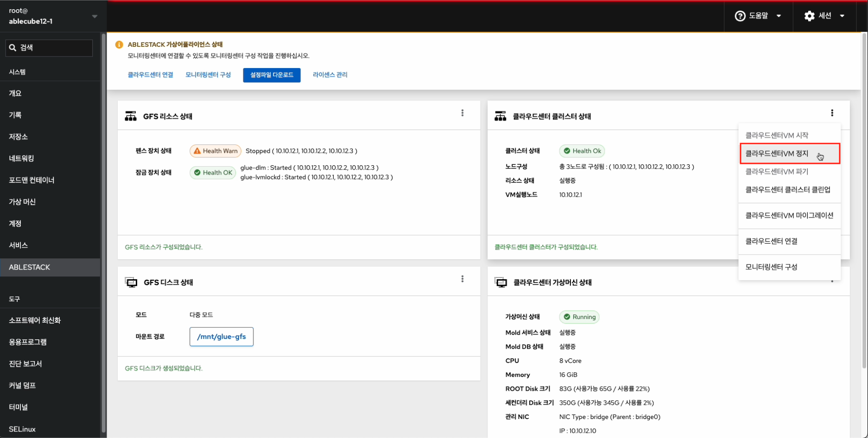Click the GFS 리소스 상태 cluster icon

[131, 116]
